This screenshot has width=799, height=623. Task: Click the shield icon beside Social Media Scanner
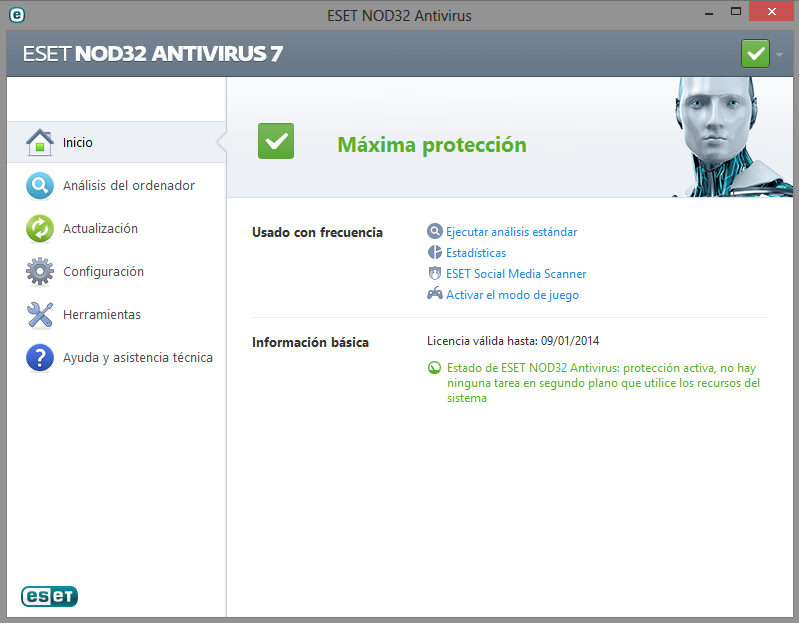(434, 274)
